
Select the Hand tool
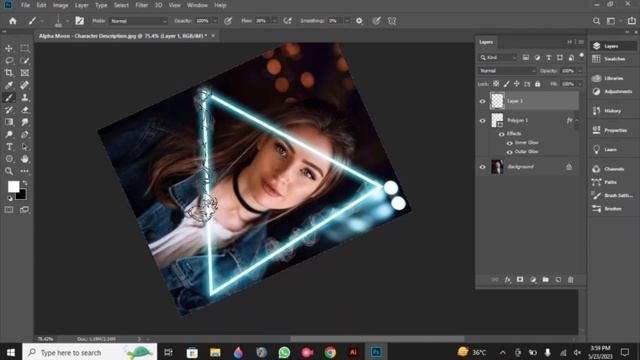(x=24, y=158)
